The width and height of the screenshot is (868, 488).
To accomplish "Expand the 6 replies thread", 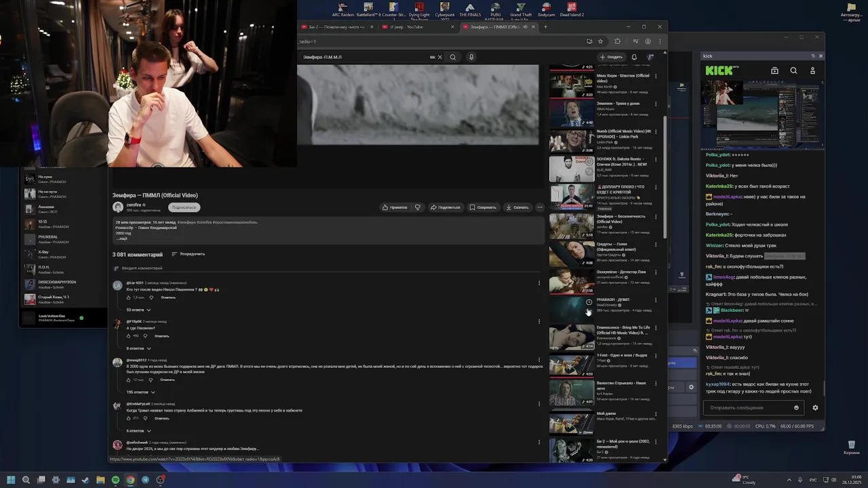I will (x=138, y=430).
